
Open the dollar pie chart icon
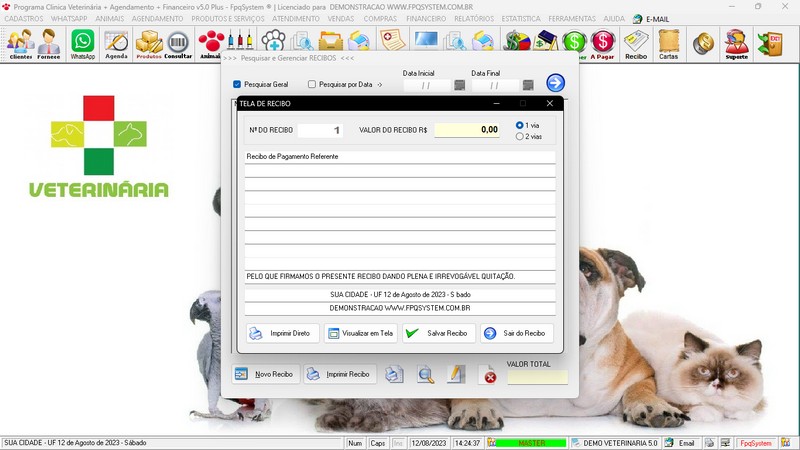pyautogui.click(x=517, y=41)
